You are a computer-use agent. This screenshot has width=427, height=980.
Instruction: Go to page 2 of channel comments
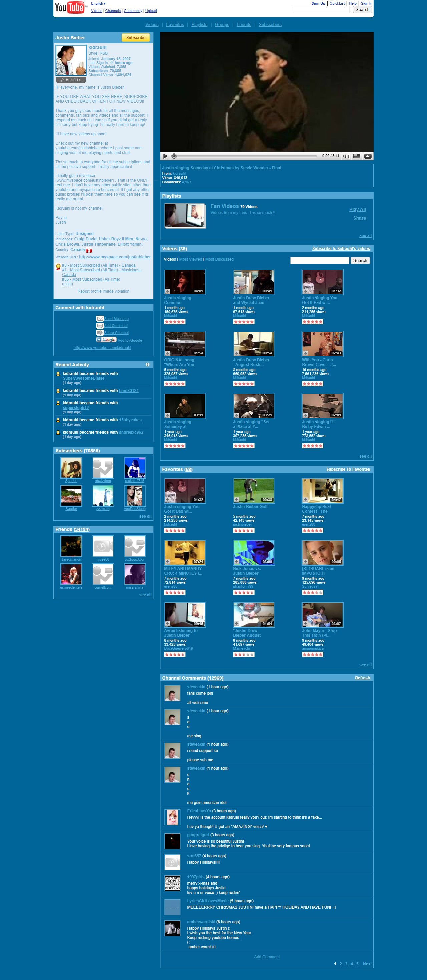coord(341,964)
